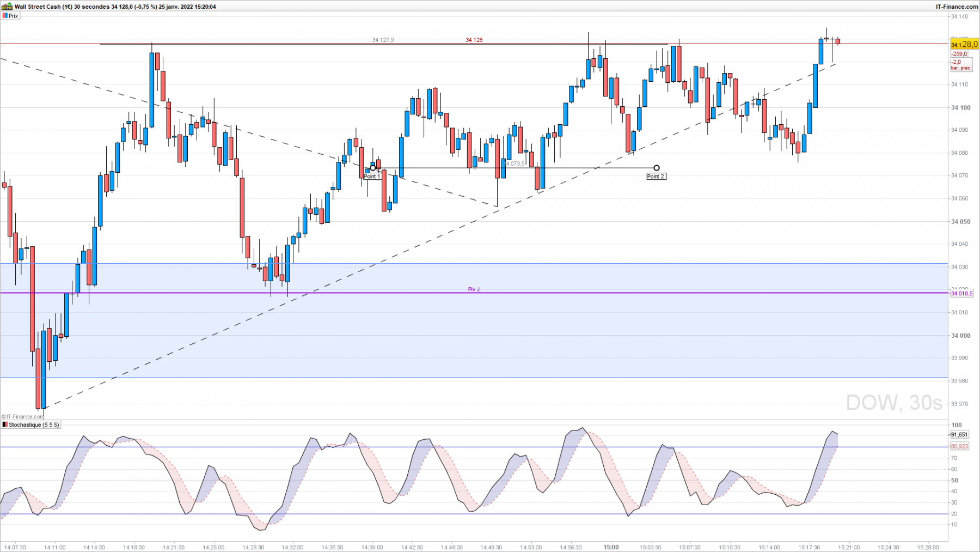Click the 33 970 price axis label
This screenshot has width=980, height=552.
pos(959,404)
